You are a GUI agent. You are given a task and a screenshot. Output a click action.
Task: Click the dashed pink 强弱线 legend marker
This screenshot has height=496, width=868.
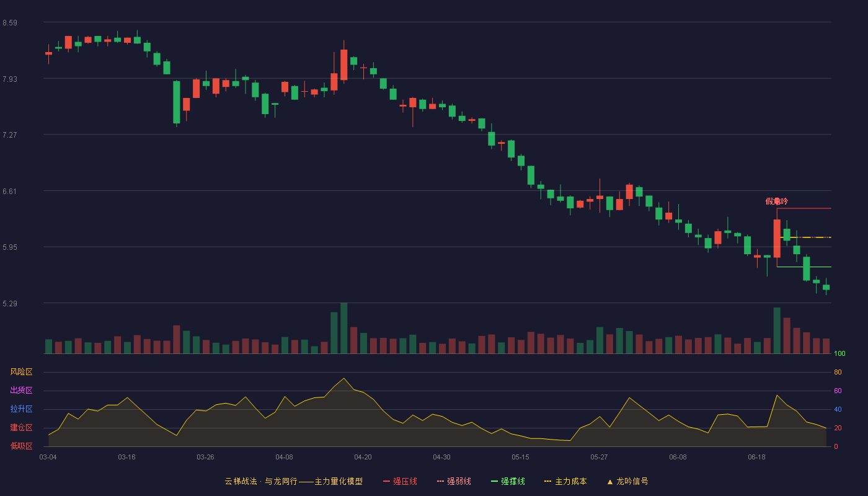tap(441, 481)
